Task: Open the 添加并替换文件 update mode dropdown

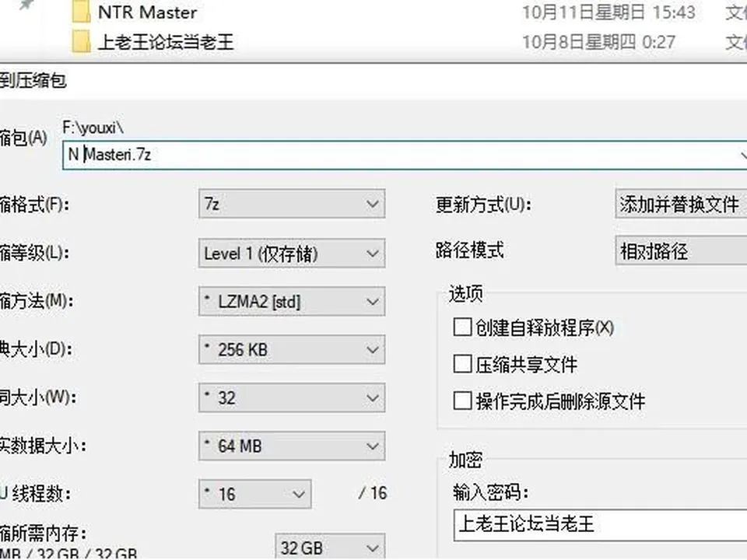Action: pyautogui.click(x=682, y=204)
